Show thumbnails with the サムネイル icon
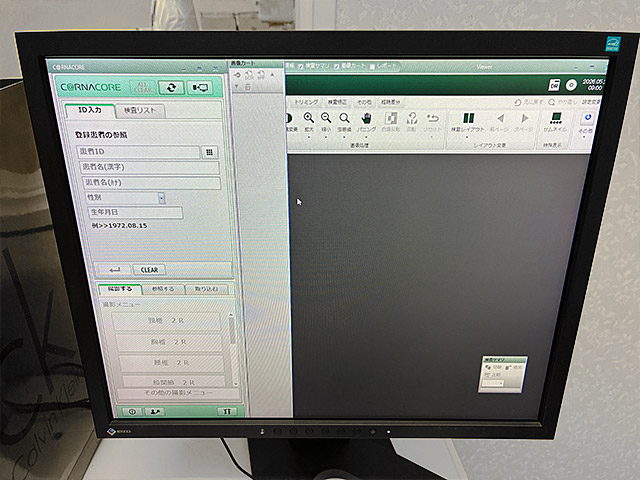Screen dimensions: 640x480 tap(556, 118)
